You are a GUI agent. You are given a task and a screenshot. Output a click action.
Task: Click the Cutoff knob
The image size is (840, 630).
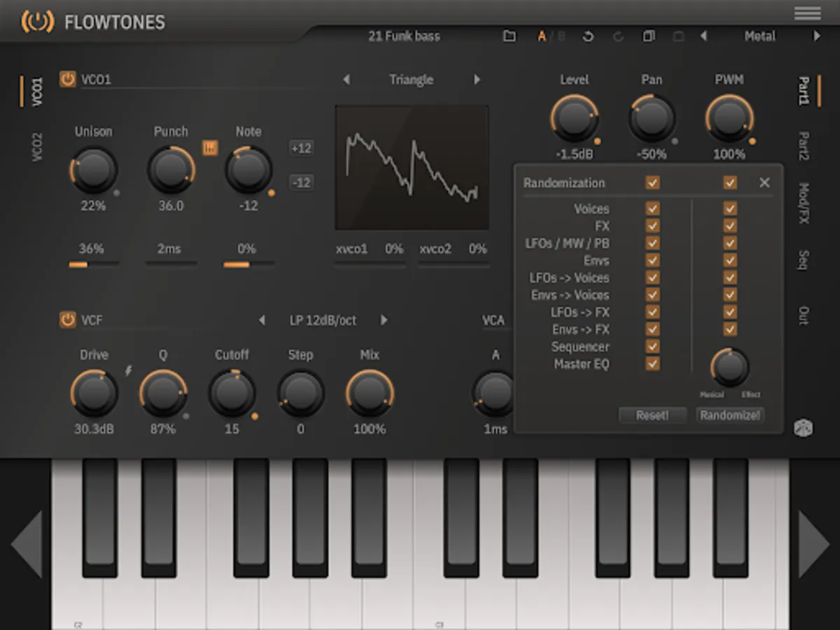click(232, 393)
